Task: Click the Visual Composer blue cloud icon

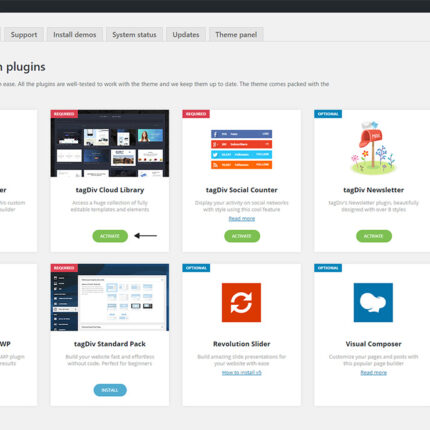Action: (x=373, y=303)
